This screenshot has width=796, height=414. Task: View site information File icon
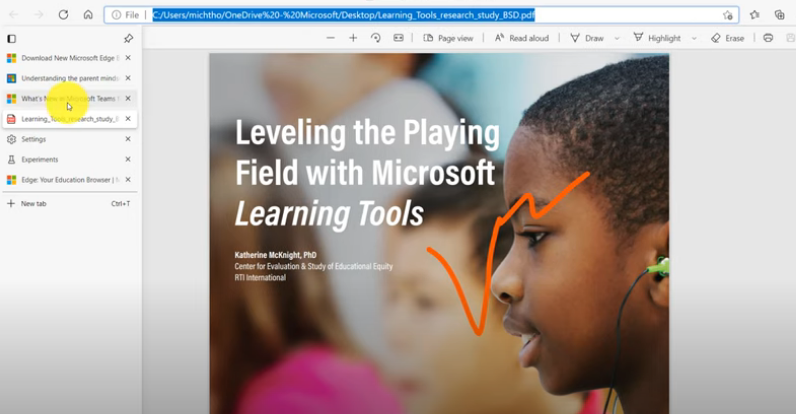click(125, 15)
